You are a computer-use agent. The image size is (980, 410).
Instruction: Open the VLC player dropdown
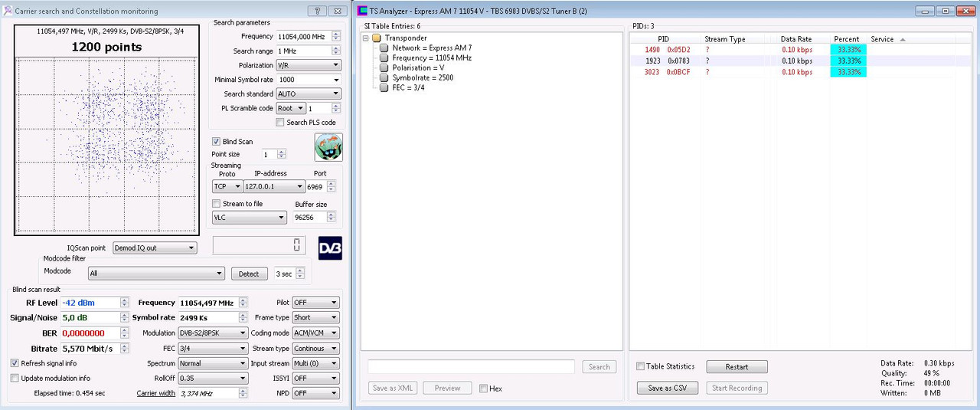[x=250, y=218]
